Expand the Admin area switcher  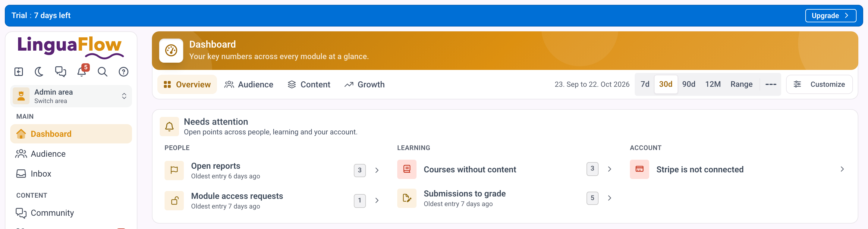click(x=71, y=96)
